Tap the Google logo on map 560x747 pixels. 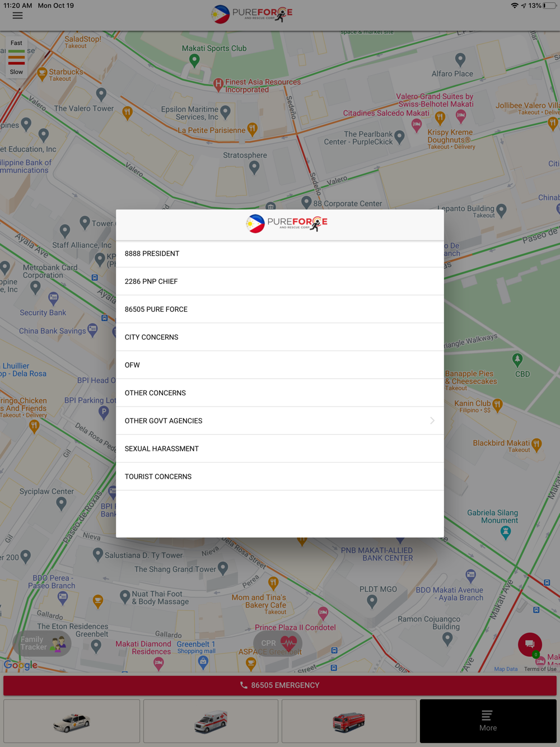click(x=21, y=665)
